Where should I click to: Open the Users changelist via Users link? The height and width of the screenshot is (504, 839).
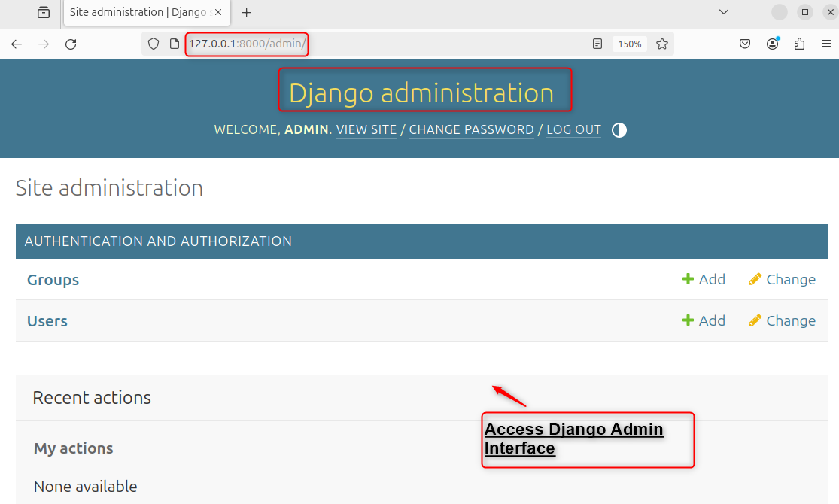click(x=47, y=320)
